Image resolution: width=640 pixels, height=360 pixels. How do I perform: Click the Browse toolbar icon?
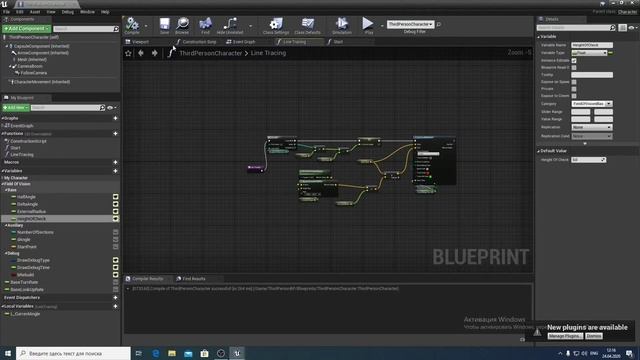pos(182,25)
